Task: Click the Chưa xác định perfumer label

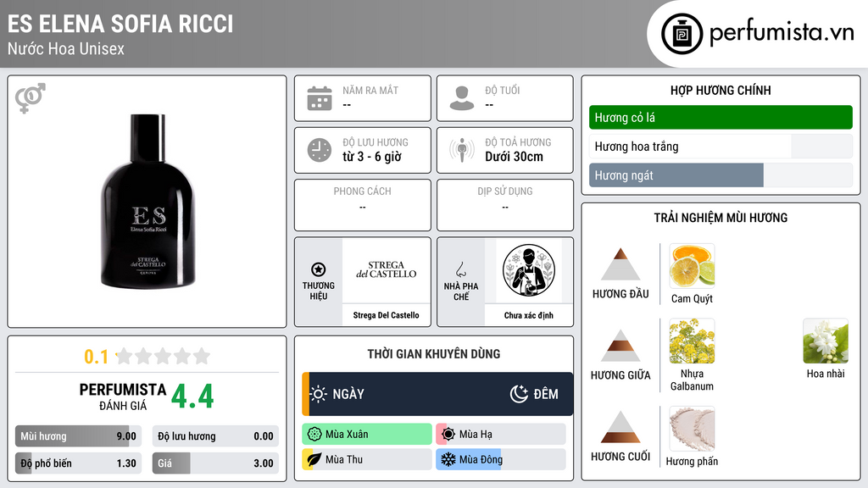Action: 529,315
